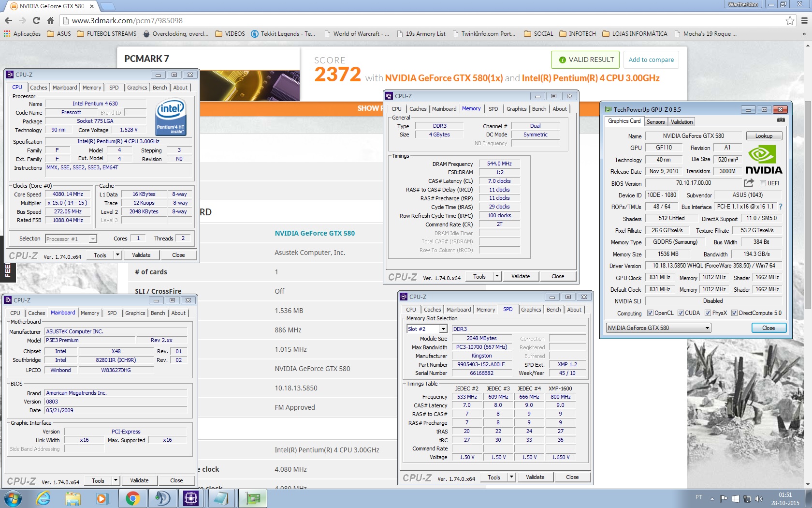
Task: Switch to the Sensors tab in GPU-Z
Action: pos(656,122)
